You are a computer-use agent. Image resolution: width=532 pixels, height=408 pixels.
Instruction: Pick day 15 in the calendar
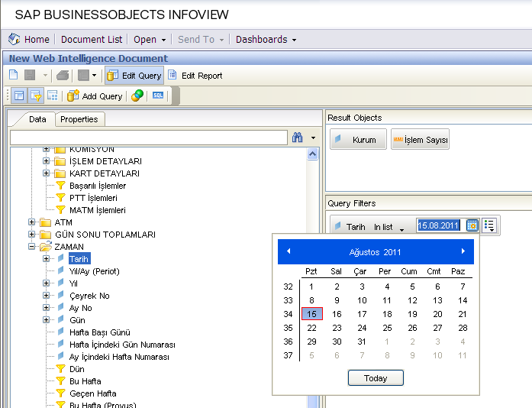(312, 314)
